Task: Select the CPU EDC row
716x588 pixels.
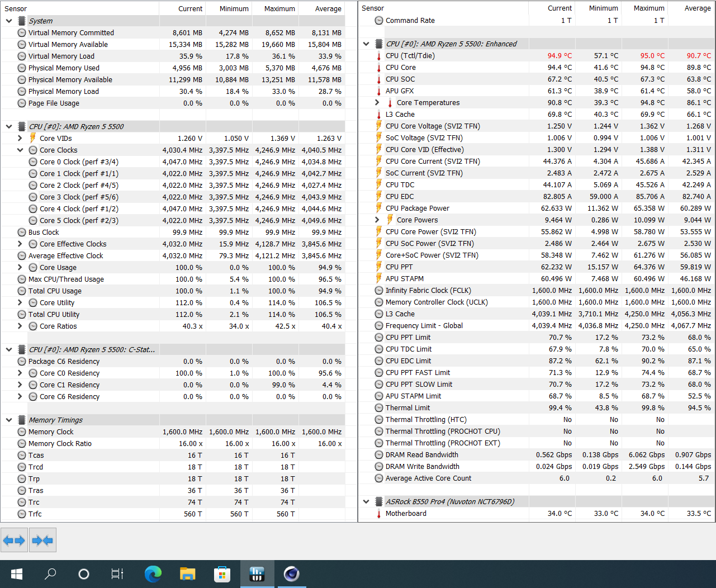Action: click(x=537, y=196)
